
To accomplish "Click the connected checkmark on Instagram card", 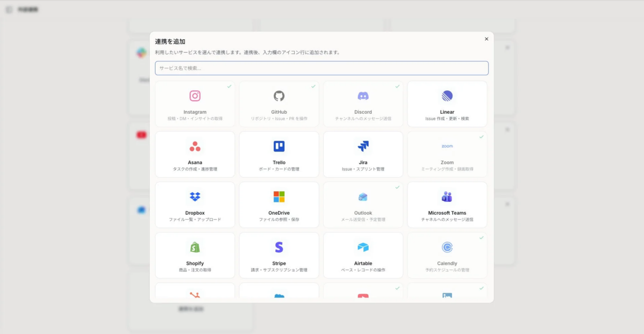I will coord(229,86).
